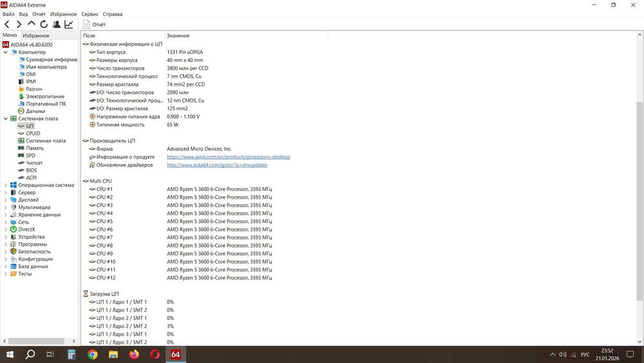Click the DirectX Xbox icon
644x363 pixels.
[14, 230]
